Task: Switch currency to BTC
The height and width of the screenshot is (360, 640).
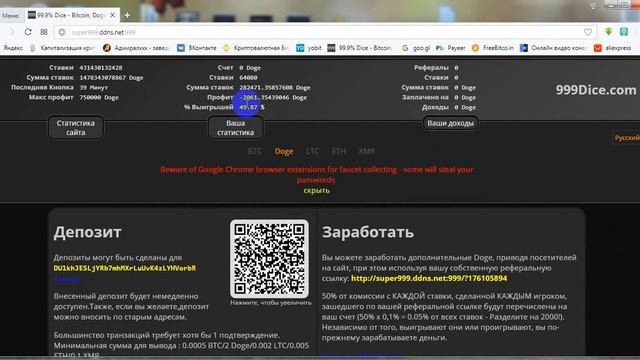Action: (255, 151)
